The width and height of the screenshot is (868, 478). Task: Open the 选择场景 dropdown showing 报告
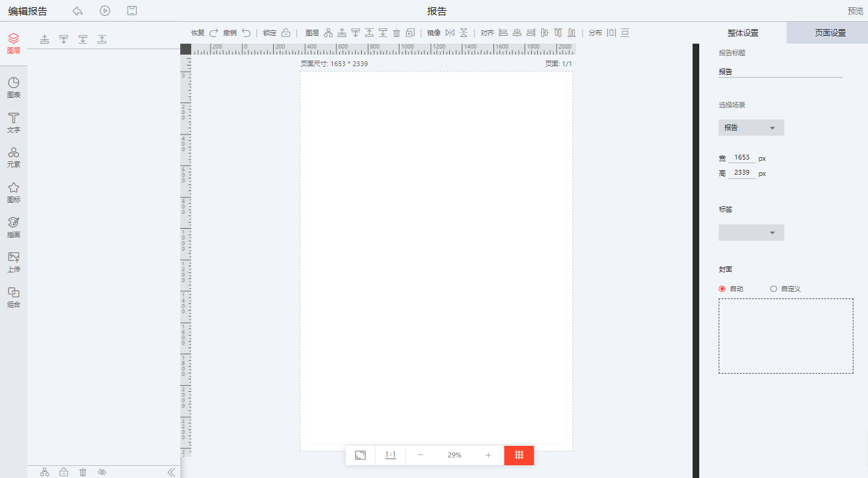(751, 128)
